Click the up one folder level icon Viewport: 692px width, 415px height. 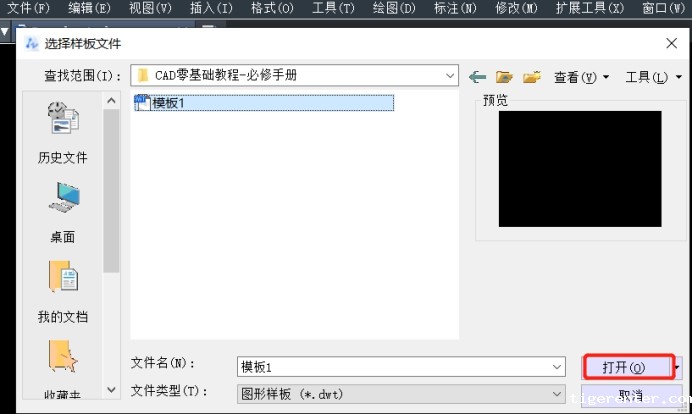point(505,76)
